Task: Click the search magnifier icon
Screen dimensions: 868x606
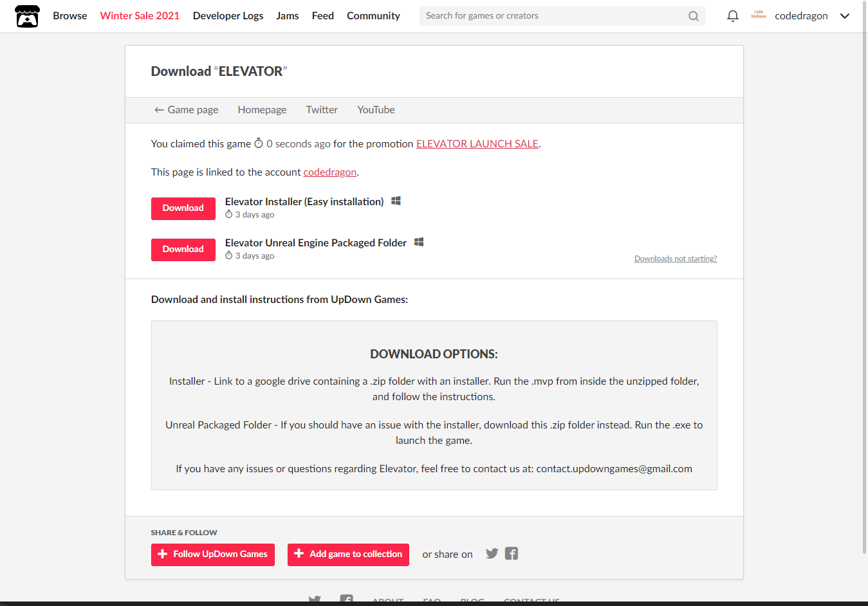Action: pyautogui.click(x=693, y=16)
